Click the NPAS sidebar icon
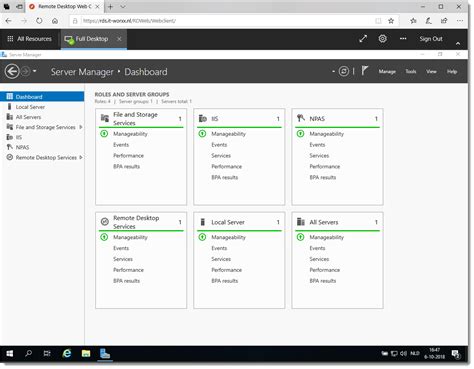This screenshot has height=369, width=474. (x=10, y=147)
